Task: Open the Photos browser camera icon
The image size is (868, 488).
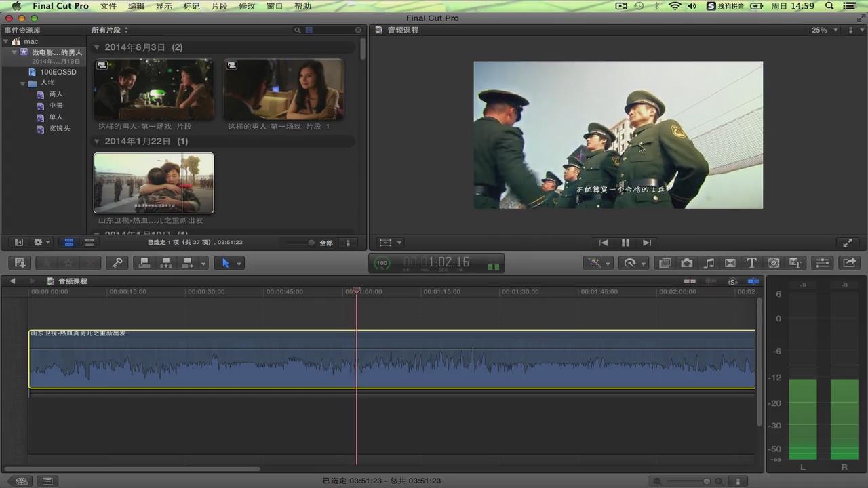Action: coord(686,263)
